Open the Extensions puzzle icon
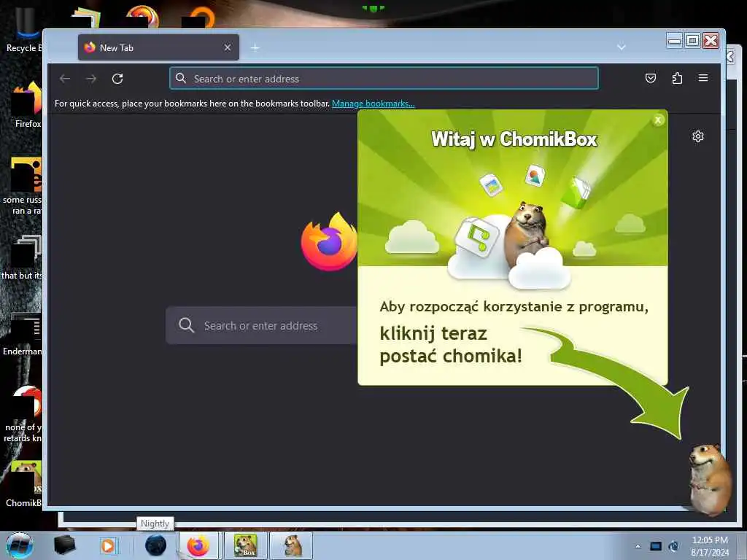The height and width of the screenshot is (560, 747). 677,78
